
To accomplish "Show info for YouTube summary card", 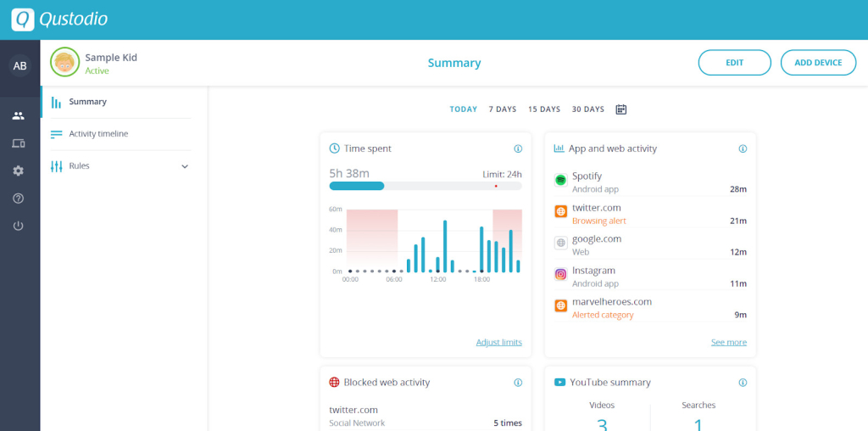I will tap(743, 383).
